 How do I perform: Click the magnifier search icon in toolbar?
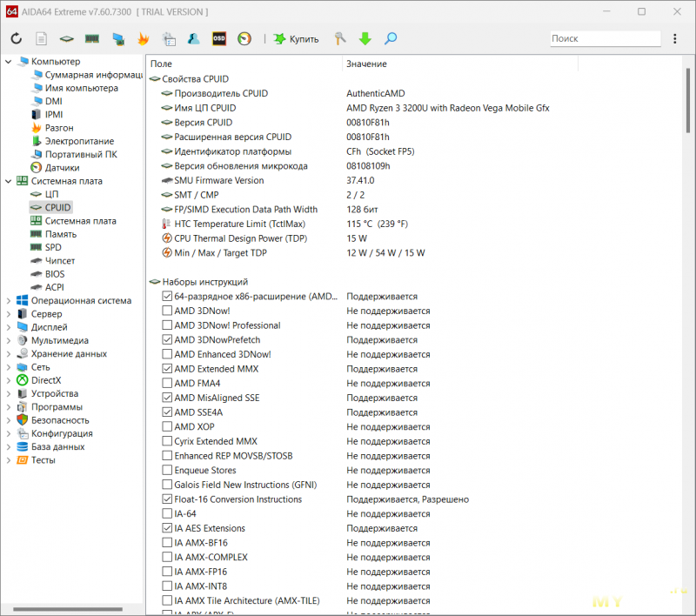pos(391,38)
